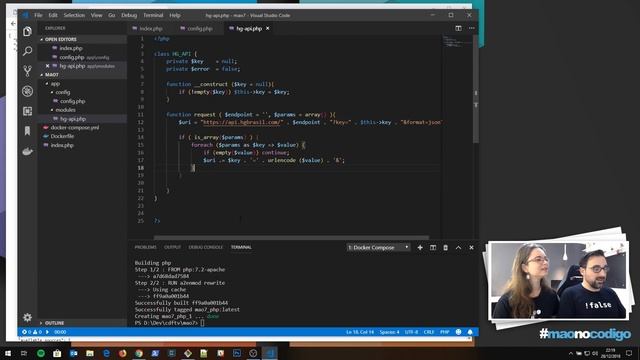Open Chrome from the taskbar

(139, 353)
